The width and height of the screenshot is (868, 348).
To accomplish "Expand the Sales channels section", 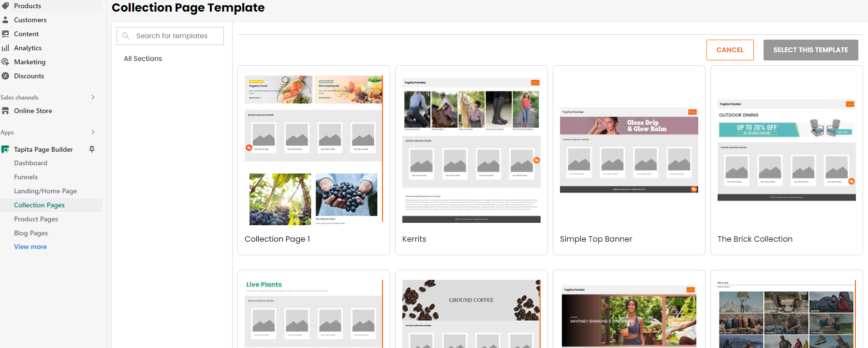I will point(93,97).
